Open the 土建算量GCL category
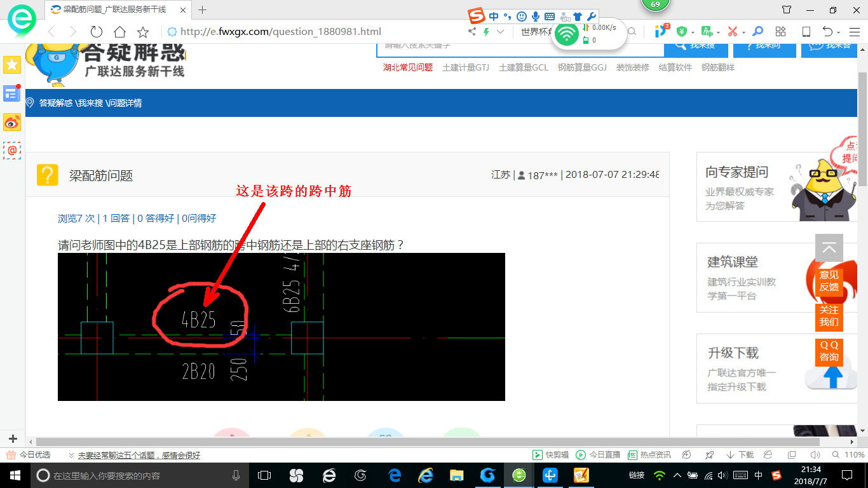This screenshot has height=488, width=868. pyautogui.click(x=524, y=67)
